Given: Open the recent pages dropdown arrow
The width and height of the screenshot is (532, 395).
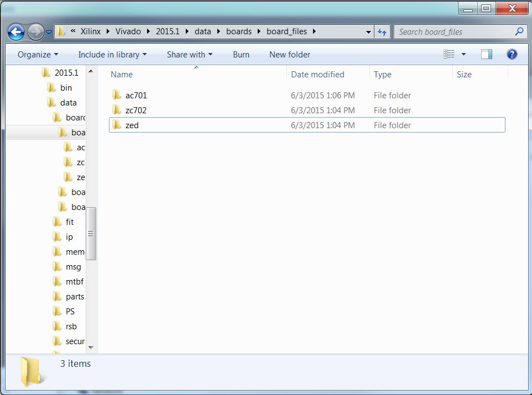Looking at the screenshot, I should click(49, 32).
